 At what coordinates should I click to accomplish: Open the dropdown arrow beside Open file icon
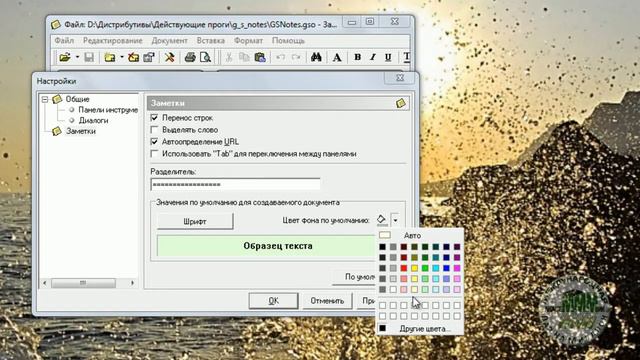77,57
